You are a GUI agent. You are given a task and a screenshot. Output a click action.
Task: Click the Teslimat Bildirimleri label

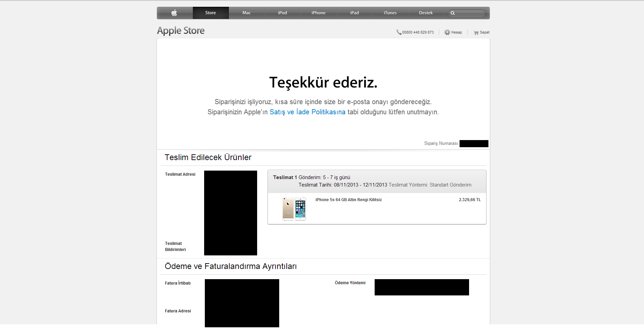(x=175, y=247)
